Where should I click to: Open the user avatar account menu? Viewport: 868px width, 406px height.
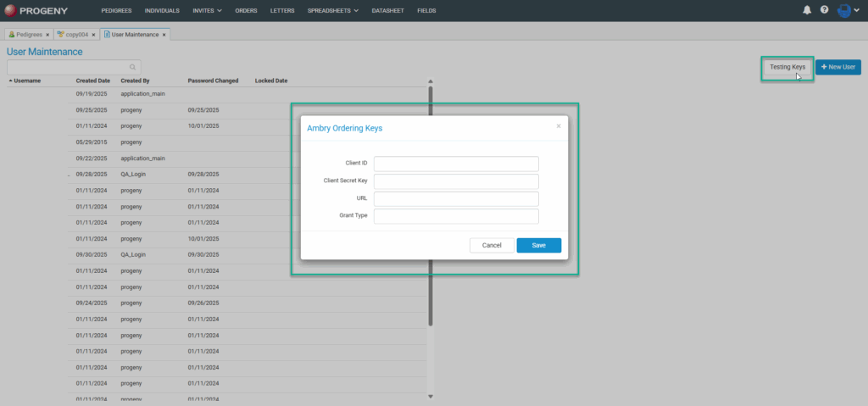click(849, 10)
